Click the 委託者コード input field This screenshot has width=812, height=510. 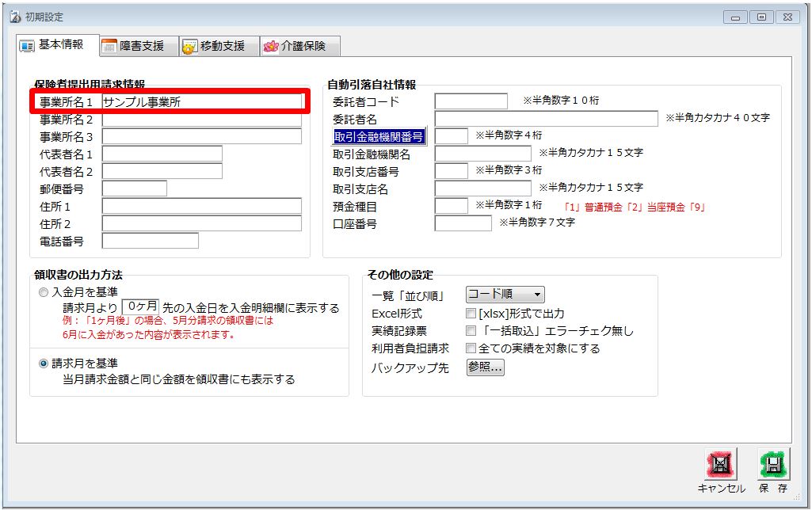point(471,101)
